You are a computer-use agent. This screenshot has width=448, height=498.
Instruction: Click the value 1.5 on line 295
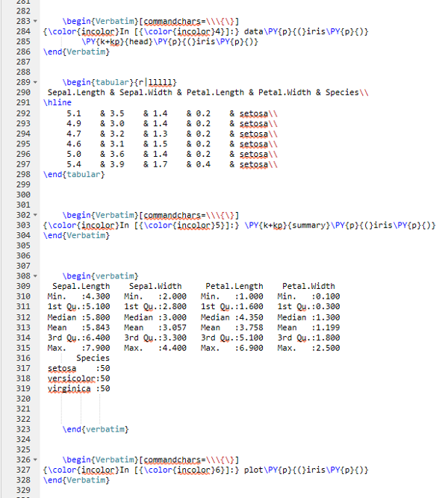tap(160, 144)
